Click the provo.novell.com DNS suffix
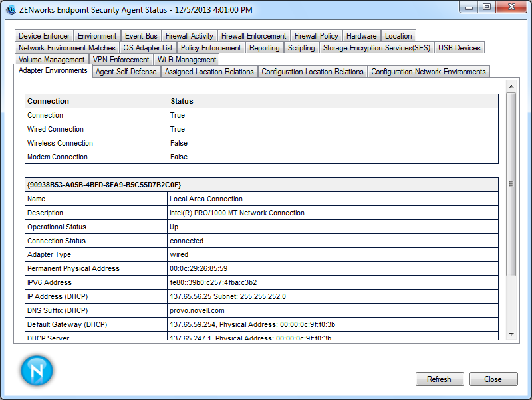Image resolution: width=532 pixels, height=400 pixels. click(197, 310)
